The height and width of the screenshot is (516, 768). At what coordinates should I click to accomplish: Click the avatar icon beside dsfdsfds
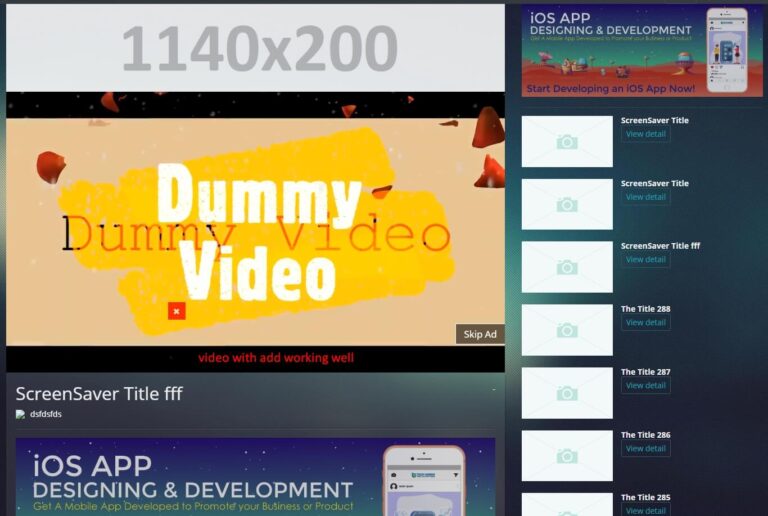(x=20, y=414)
